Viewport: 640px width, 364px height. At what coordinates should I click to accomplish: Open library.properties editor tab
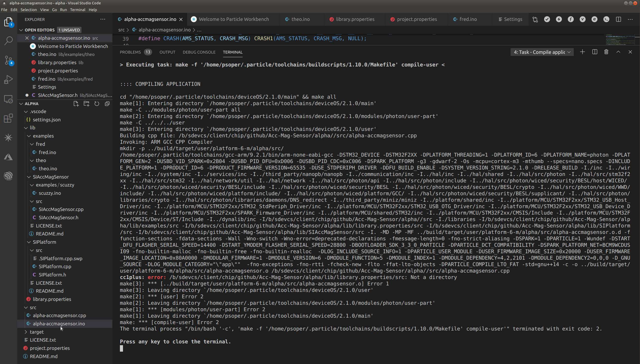(355, 19)
